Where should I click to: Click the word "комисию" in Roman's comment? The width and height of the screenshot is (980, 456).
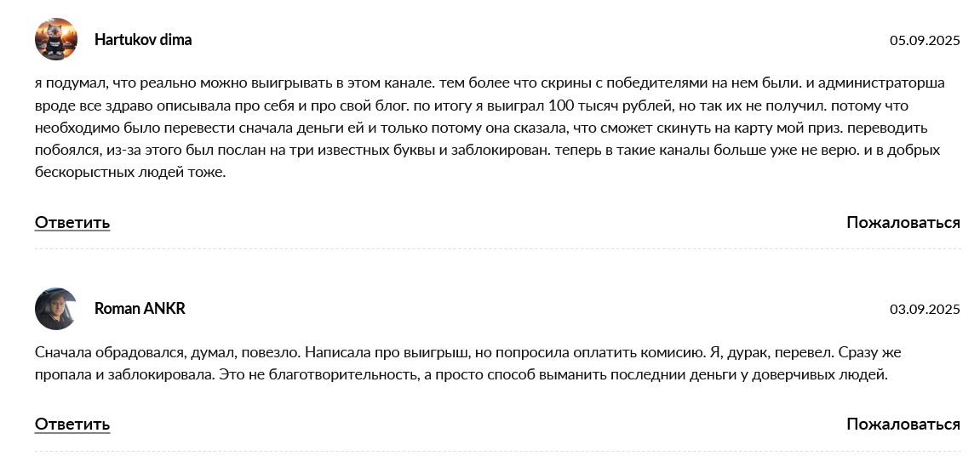(673, 352)
